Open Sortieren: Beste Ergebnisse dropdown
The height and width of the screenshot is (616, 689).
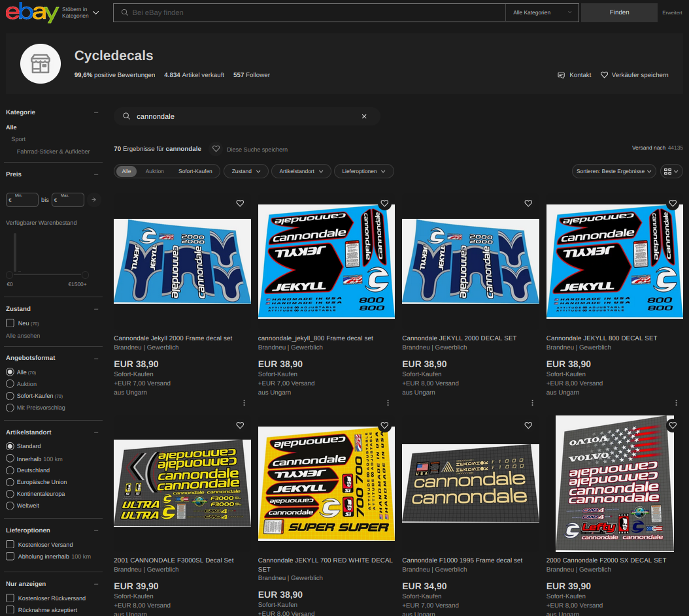(614, 171)
